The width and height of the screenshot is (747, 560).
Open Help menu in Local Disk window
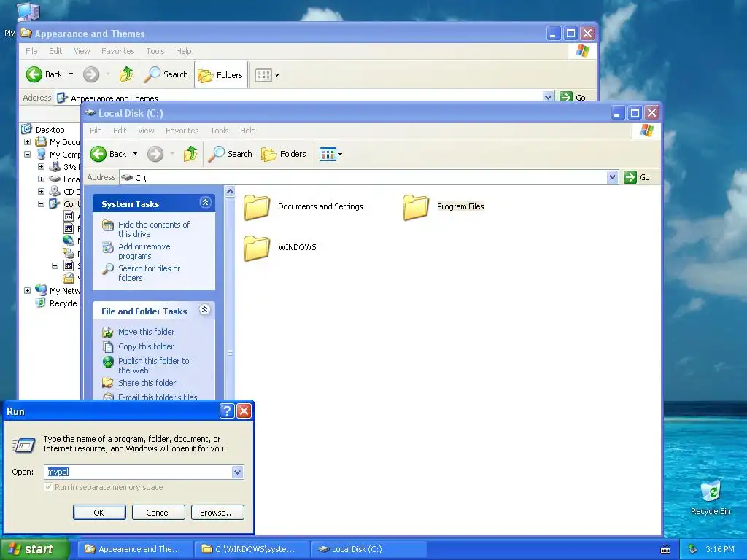248,131
